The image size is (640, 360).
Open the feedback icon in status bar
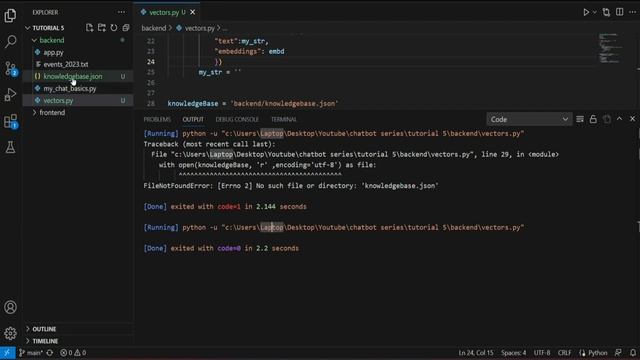[618, 353]
